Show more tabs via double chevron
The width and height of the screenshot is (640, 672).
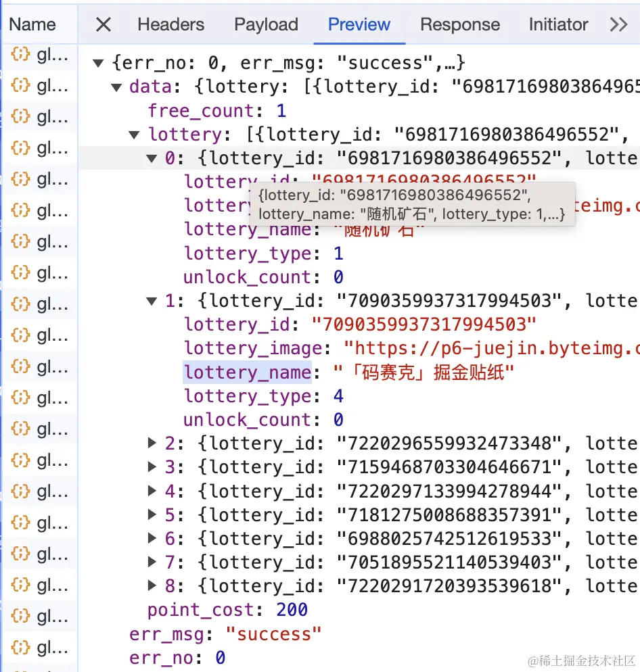(x=618, y=24)
